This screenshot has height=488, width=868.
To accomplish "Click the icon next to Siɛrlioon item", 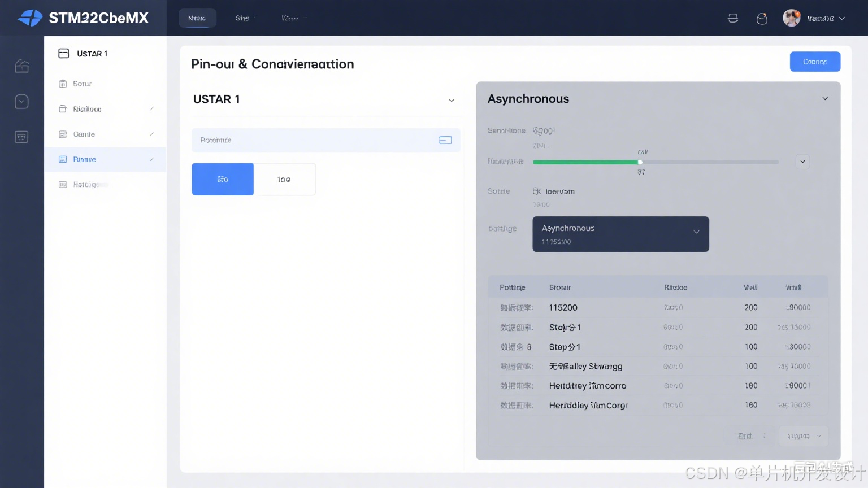I will [x=63, y=109].
